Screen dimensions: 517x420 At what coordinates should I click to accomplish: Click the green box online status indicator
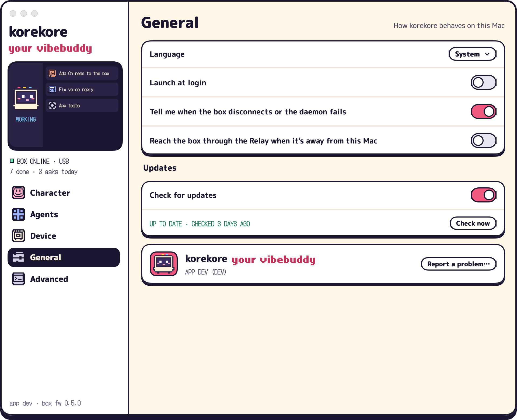pyautogui.click(x=12, y=161)
